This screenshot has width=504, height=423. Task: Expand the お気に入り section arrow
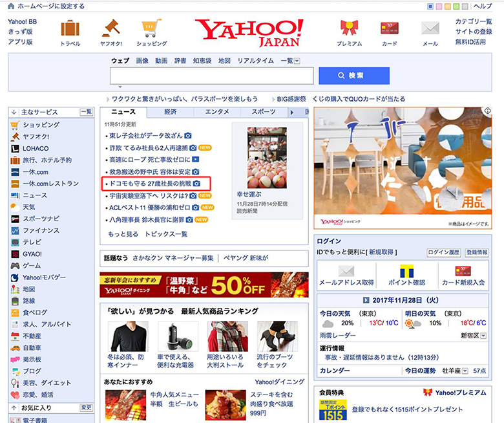tap(14, 408)
